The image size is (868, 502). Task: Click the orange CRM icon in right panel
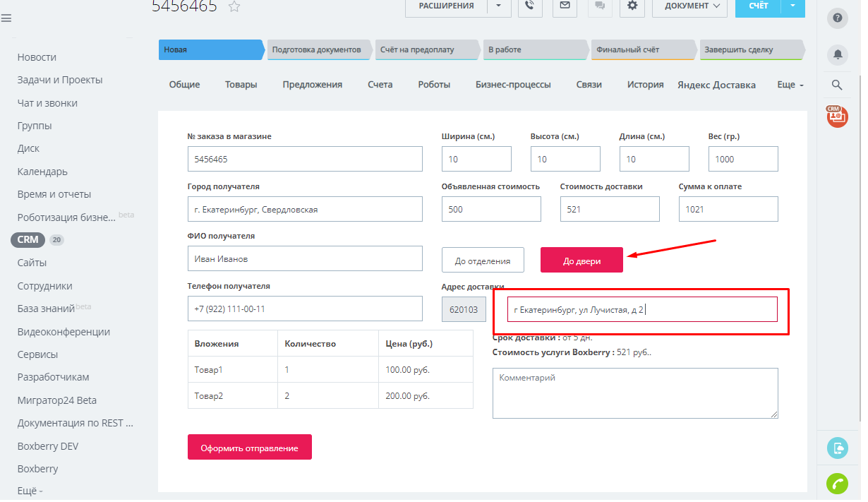tap(837, 116)
